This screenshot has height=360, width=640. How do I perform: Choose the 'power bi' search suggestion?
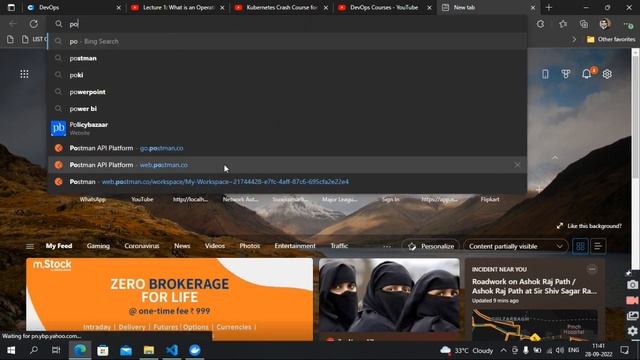click(x=288, y=109)
